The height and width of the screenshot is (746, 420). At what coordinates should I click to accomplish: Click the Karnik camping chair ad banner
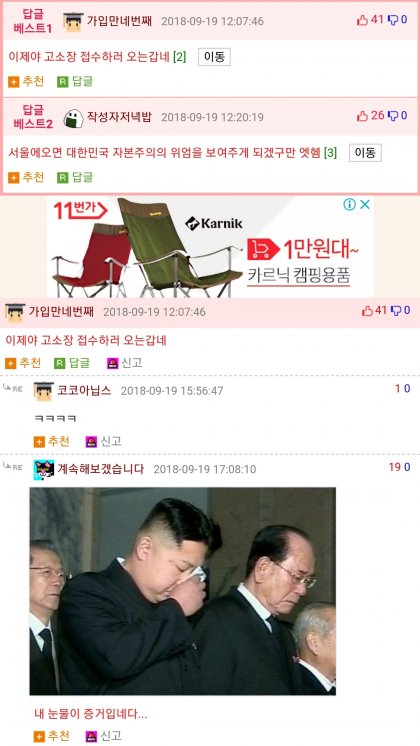(x=210, y=247)
